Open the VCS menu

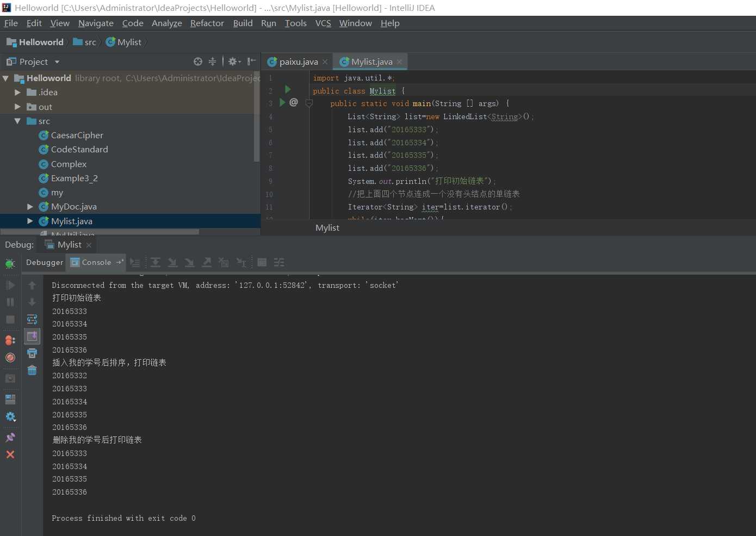point(323,23)
